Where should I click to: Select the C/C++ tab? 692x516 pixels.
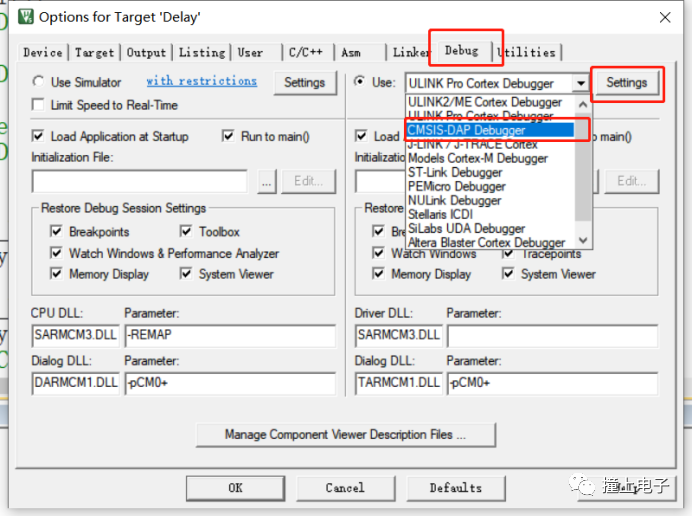coord(308,53)
